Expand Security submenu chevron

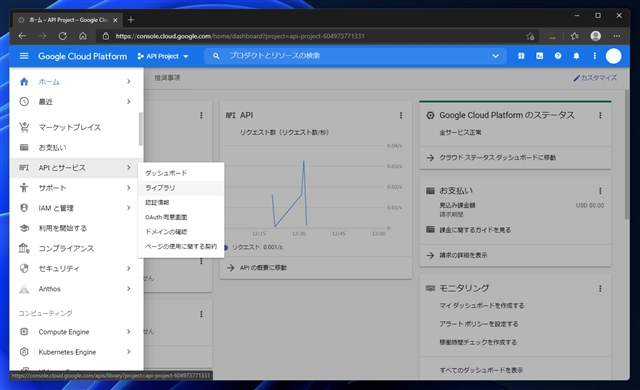(x=129, y=268)
